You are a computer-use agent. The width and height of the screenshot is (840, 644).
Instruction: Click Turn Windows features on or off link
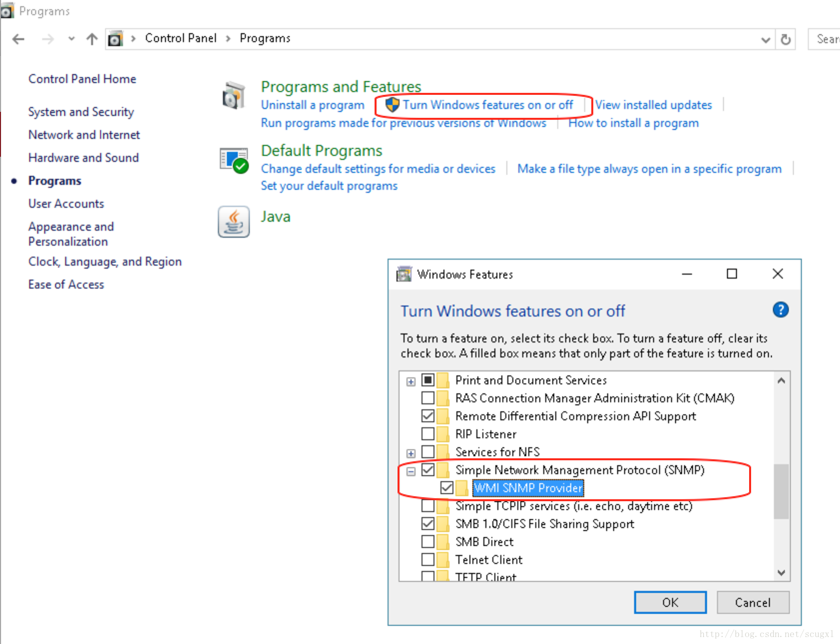click(x=488, y=105)
